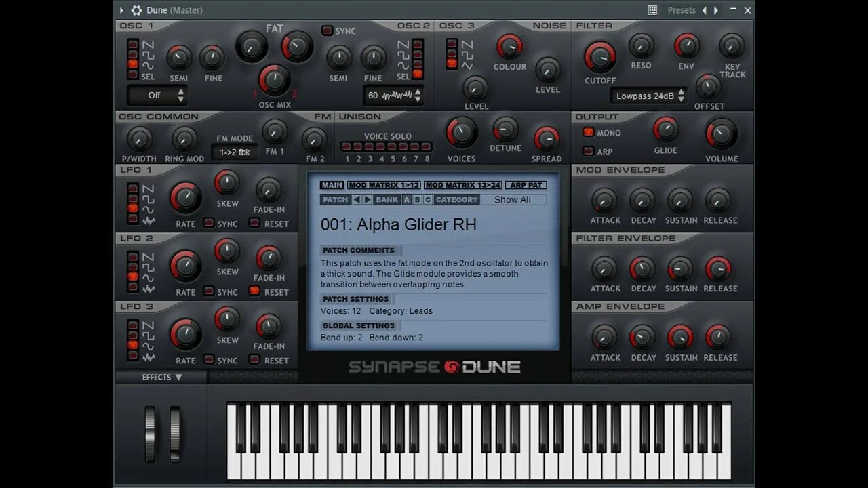Open the Presets menu
The image size is (868, 488).
coord(682,10)
